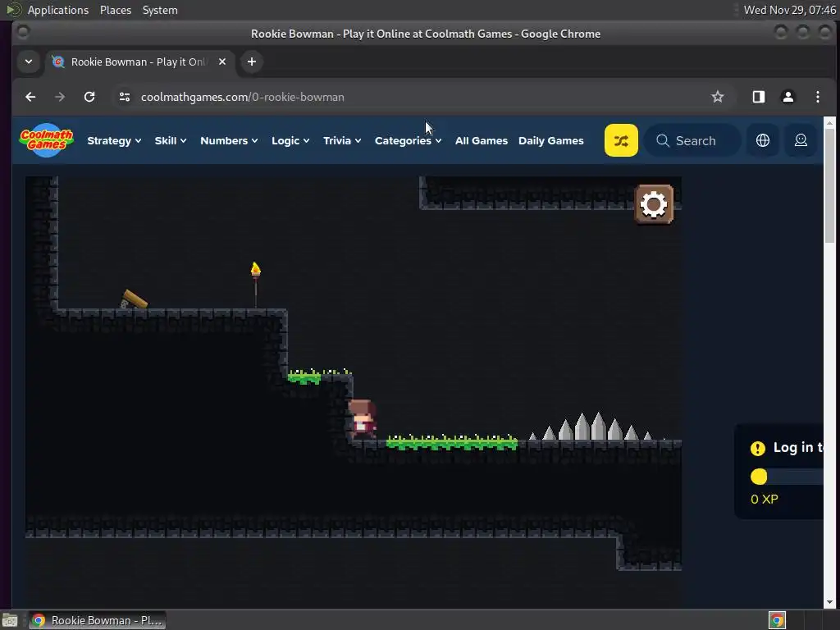The height and width of the screenshot is (630, 840).
Task: Open the Places menu
Action: pyautogui.click(x=115, y=10)
